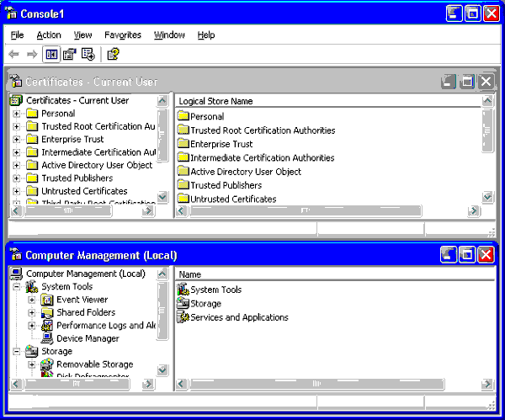Collapse the System Tools tree node

17,287
